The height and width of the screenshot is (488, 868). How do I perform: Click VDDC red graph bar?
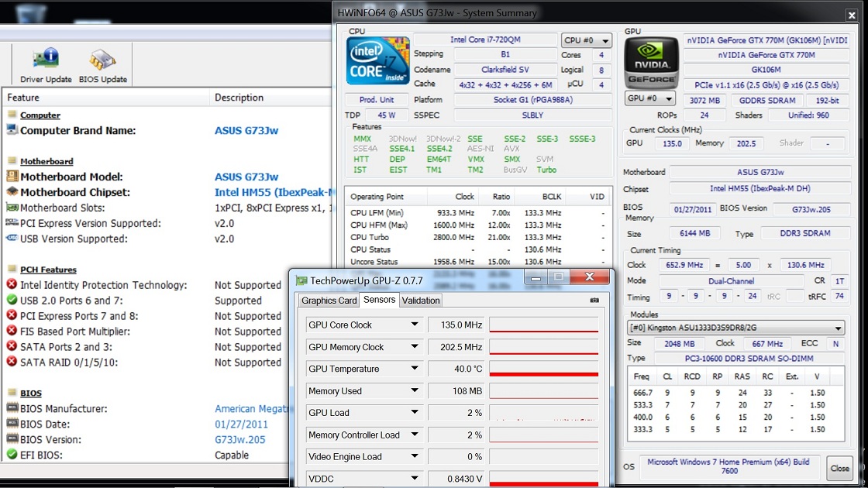[543, 484]
